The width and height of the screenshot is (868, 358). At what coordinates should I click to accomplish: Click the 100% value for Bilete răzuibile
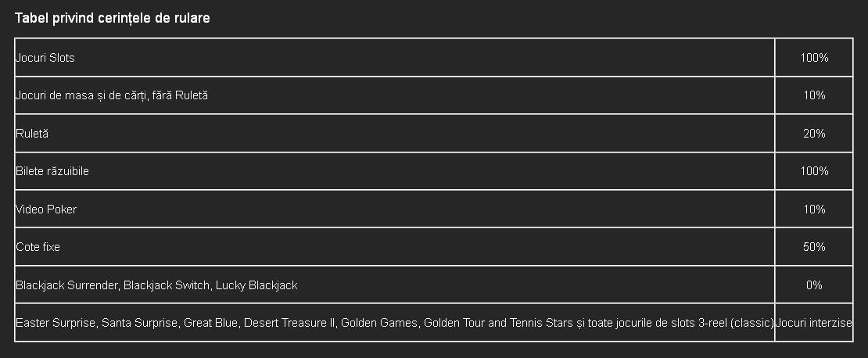point(814,171)
